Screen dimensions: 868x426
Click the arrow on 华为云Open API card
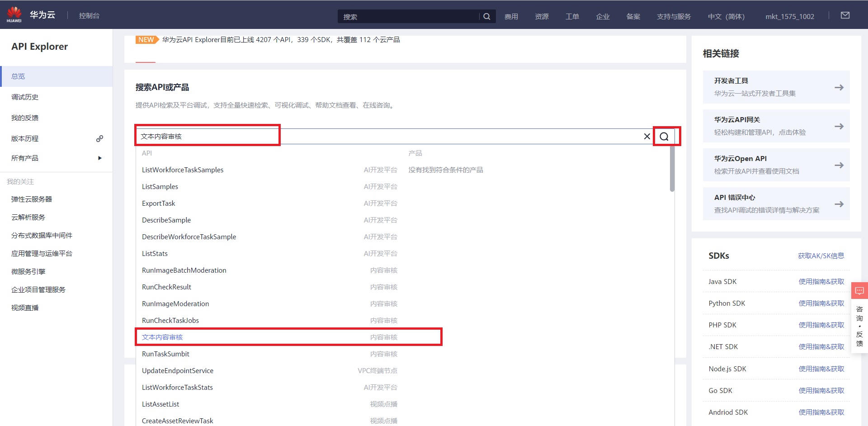[839, 165]
